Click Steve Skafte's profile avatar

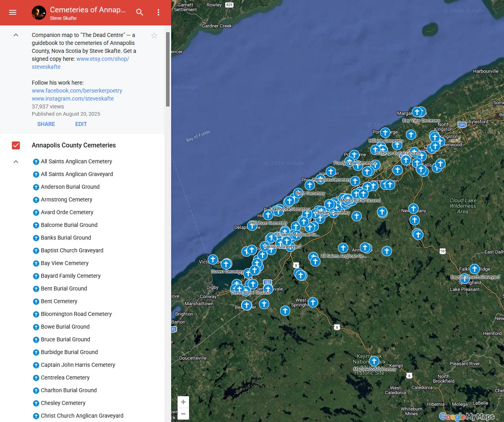tap(39, 12)
